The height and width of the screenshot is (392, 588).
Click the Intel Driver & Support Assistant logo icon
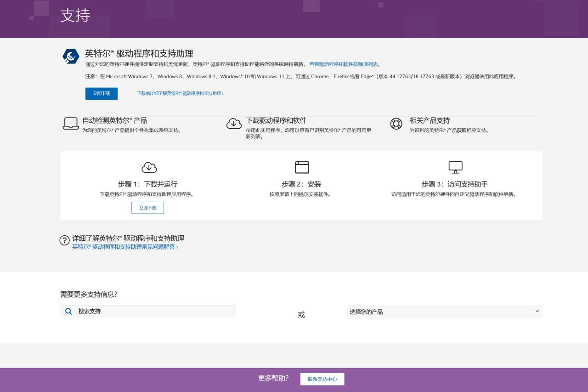tap(71, 57)
